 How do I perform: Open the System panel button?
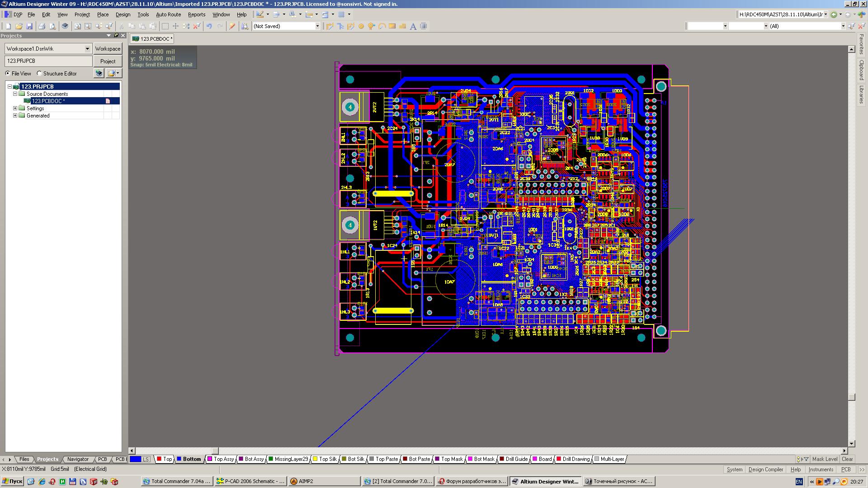coord(734,469)
